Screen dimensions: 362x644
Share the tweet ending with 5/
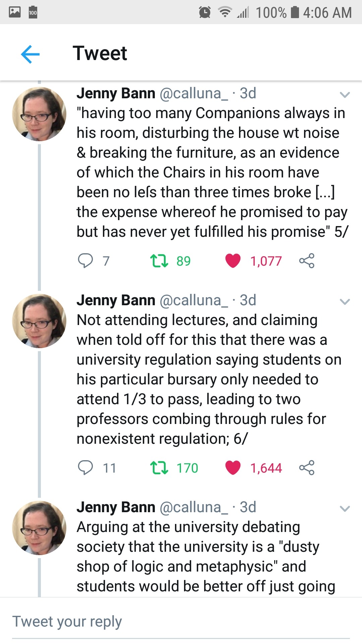coord(307,261)
